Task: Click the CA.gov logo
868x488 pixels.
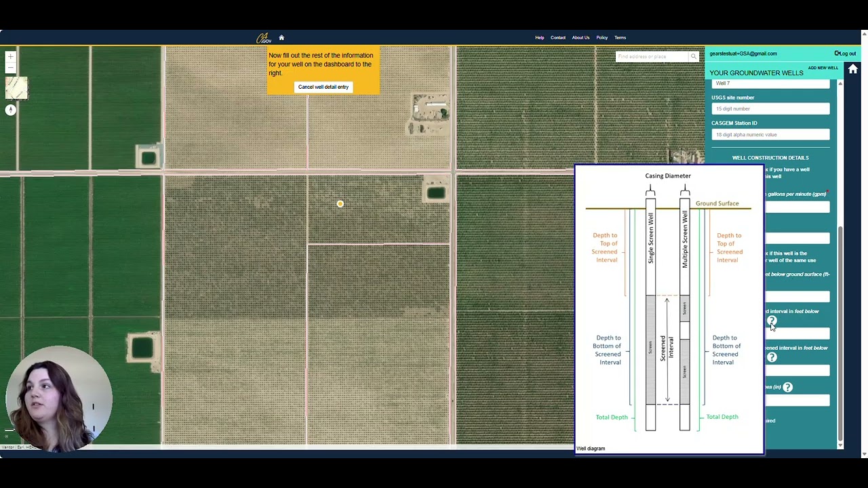Action: point(264,39)
